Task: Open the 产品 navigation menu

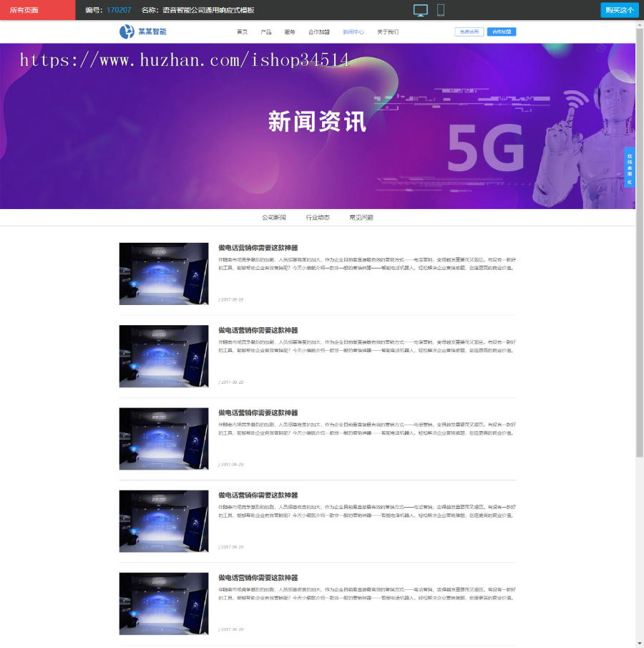Action: (x=266, y=32)
